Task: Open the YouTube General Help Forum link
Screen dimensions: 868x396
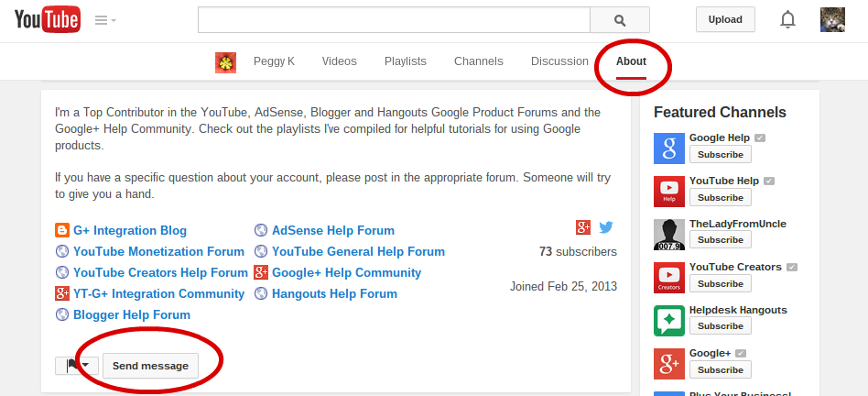Action: pos(358,251)
